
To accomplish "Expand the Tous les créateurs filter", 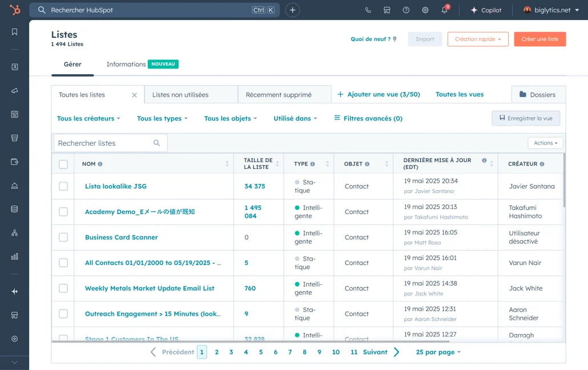I will pyautogui.click(x=88, y=119).
